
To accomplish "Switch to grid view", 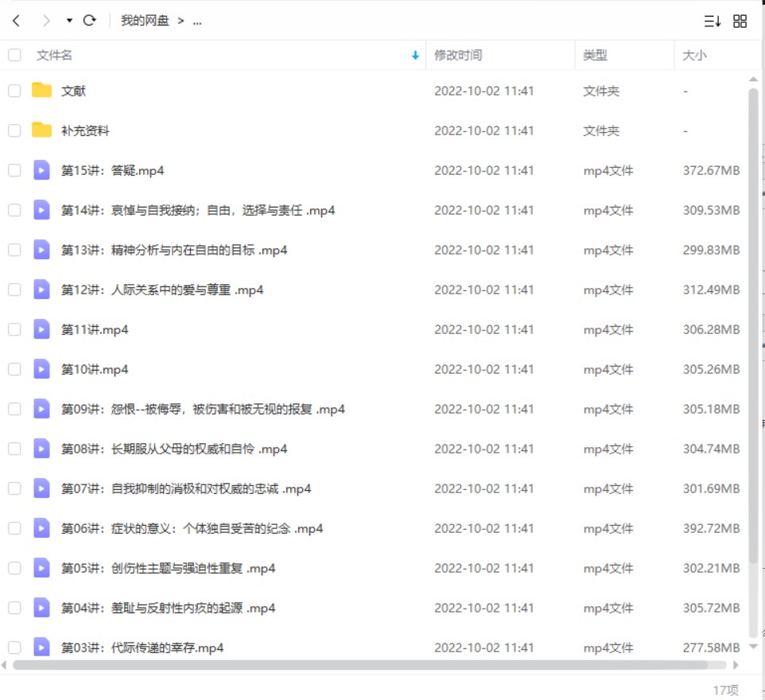I will coord(740,21).
